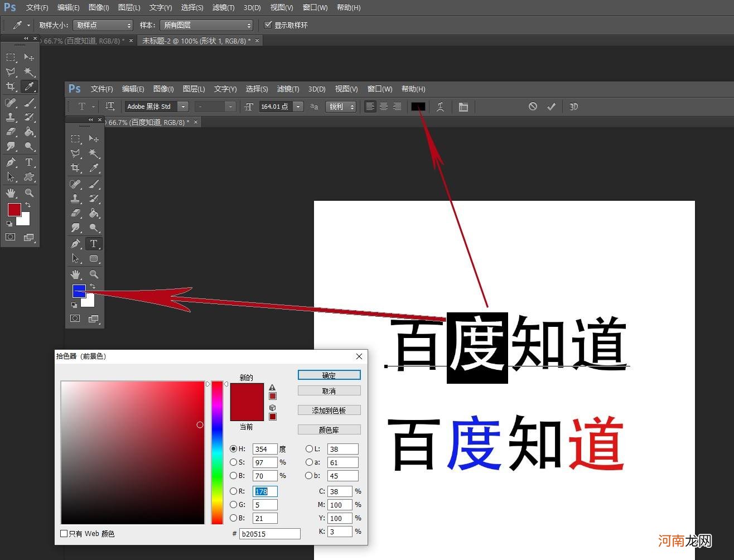Click rainbow hue slider in color picker

(217, 453)
